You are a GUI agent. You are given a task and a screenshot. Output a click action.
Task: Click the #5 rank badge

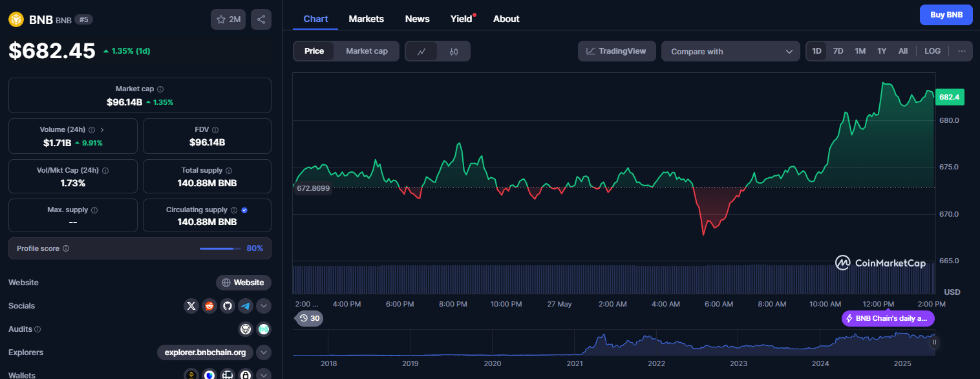(x=83, y=19)
